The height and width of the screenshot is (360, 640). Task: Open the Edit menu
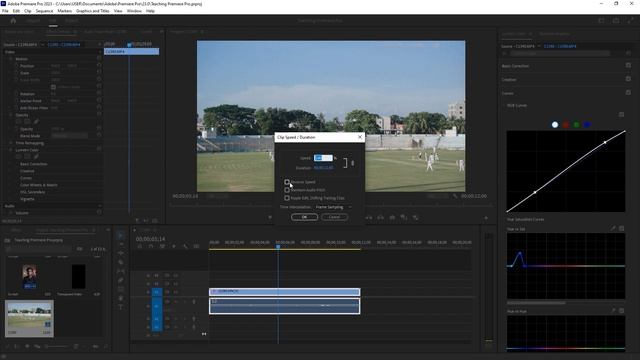point(16,11)
